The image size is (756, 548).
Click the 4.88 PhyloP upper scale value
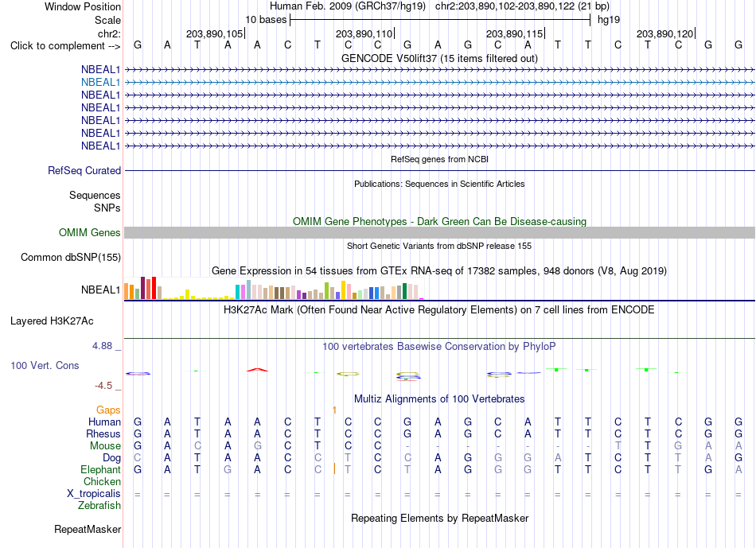point(102,346)
